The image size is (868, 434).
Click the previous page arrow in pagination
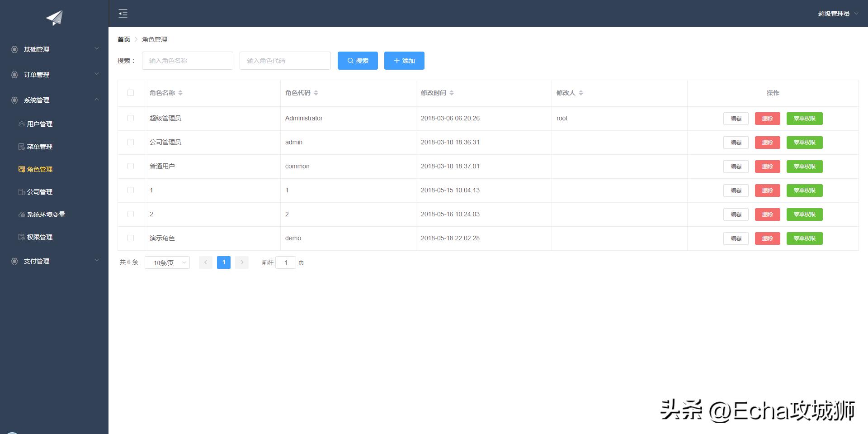click(x=206, y=262)
